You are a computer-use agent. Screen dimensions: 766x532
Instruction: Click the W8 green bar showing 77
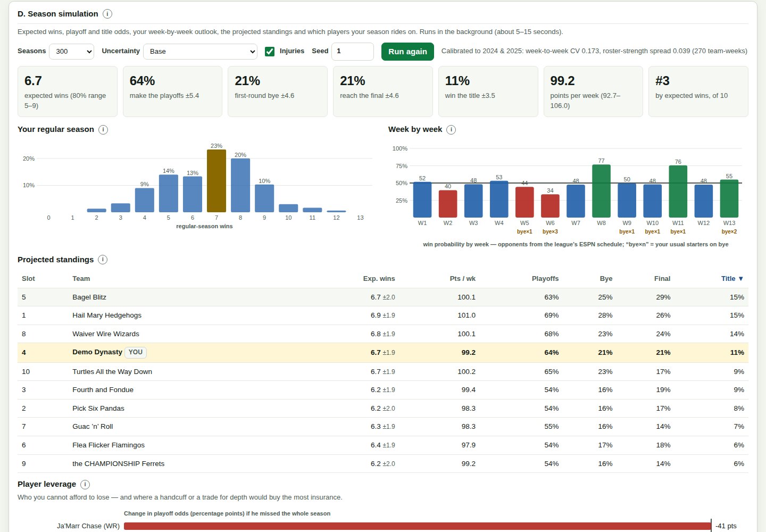(x=601, y=191)
